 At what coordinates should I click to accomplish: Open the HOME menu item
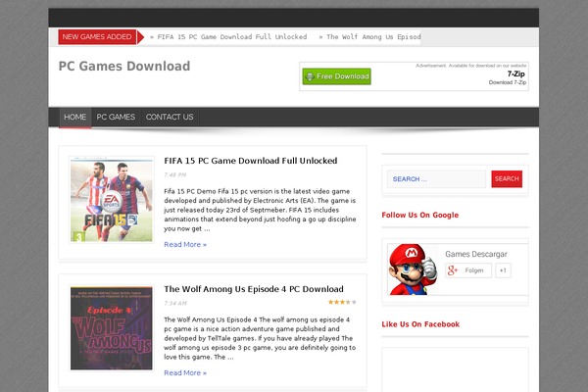click(x=75, y=117)
